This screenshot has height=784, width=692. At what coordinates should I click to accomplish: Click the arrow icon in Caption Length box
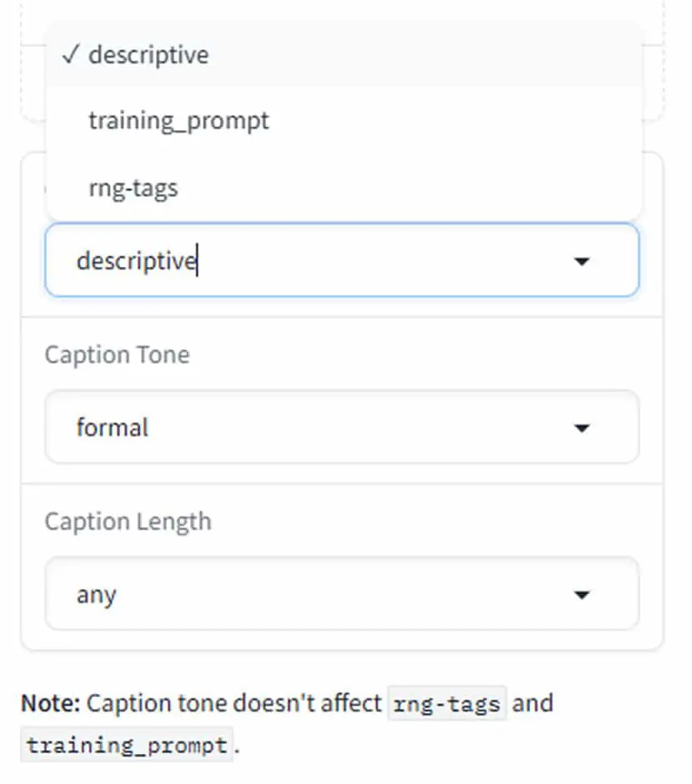[x=582, y=595]
